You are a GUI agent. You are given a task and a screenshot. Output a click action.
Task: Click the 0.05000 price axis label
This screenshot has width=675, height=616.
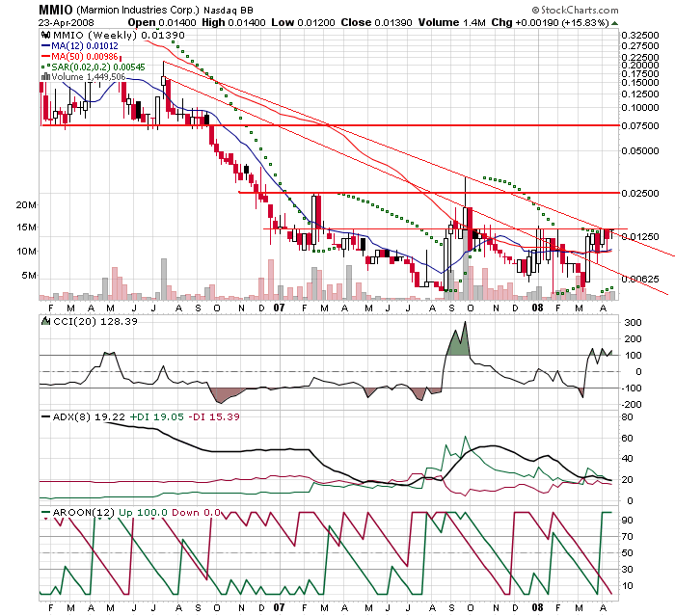click(x=639, y=150)
